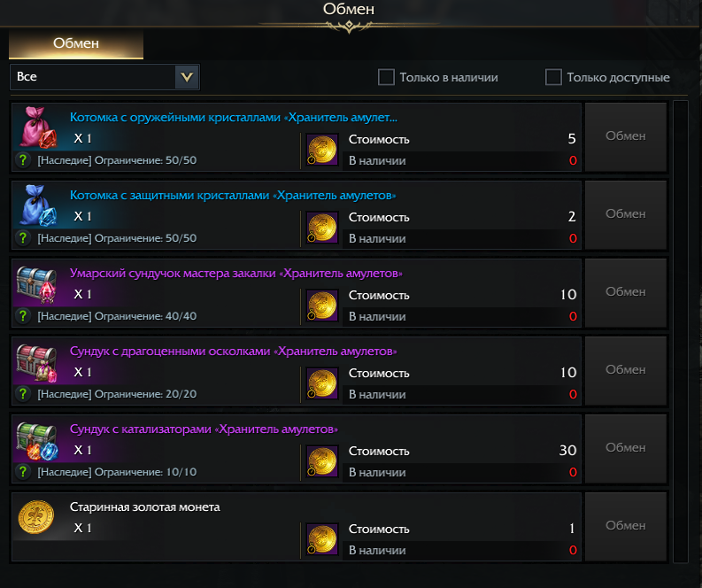Click the green question mark on the weapon crystals row

(24, 160)
